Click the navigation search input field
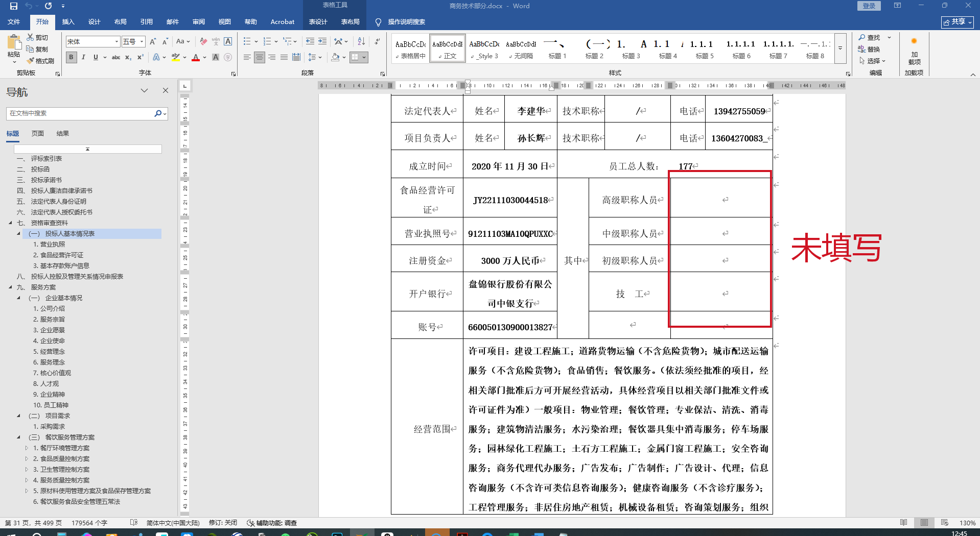The width and height of the screenshot is (980, 536). [79, 113]
